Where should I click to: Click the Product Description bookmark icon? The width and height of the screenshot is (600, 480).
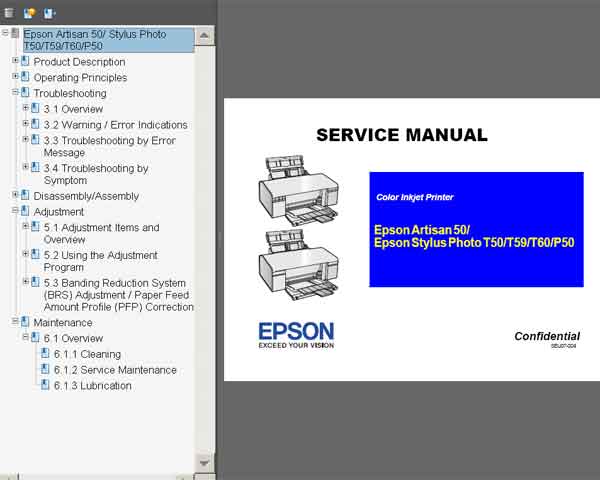click(25, 61)
